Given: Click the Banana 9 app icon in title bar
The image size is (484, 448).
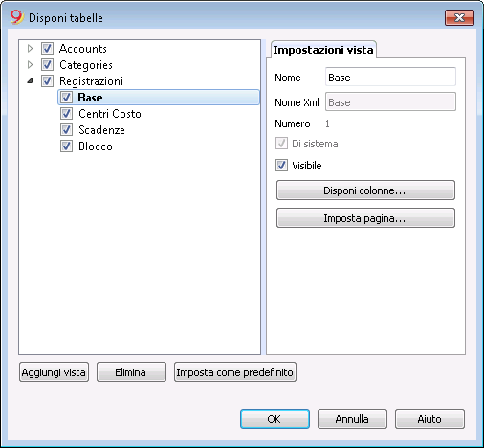Looking at the screenshot, I should pyautogui.click(x=16, y=17).
